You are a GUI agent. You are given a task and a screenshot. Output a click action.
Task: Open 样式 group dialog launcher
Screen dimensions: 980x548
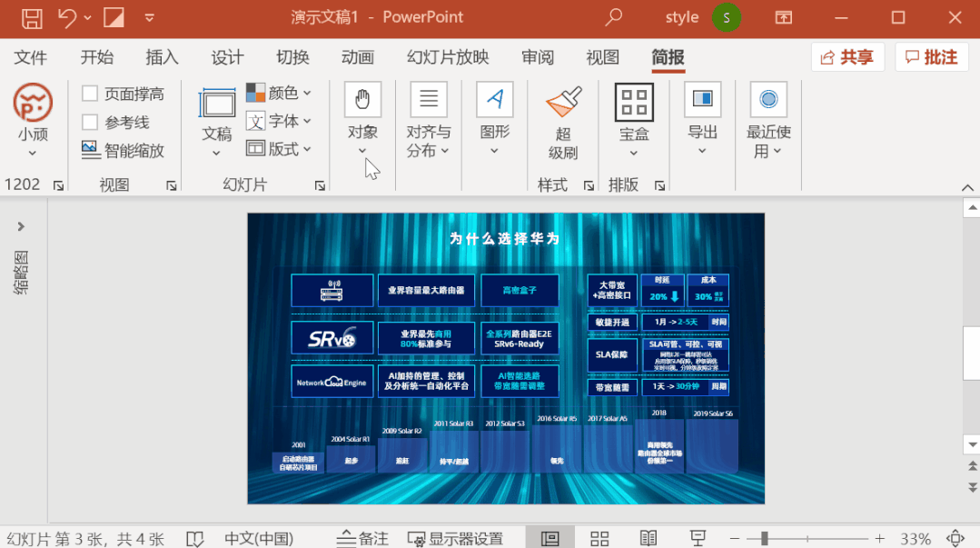(589, 185)
